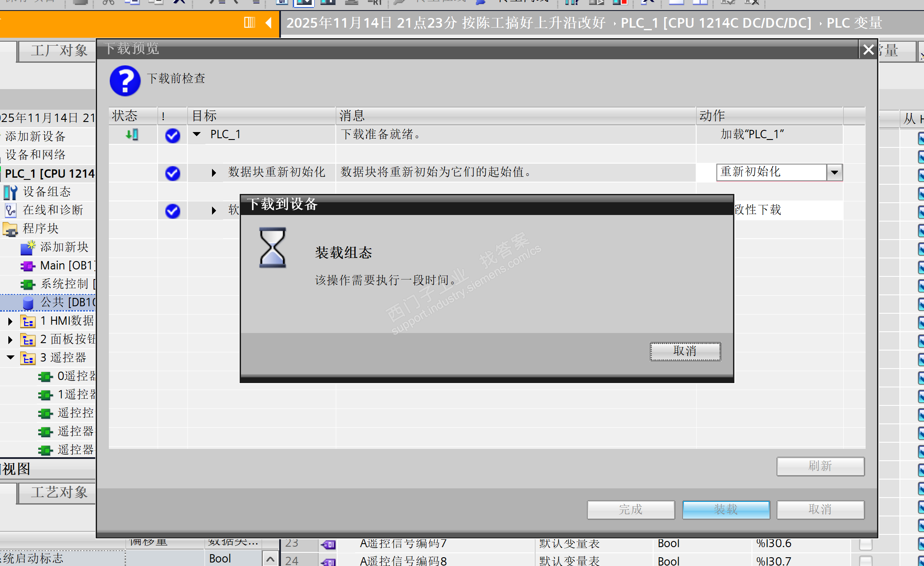The image size is (924, 566).
Task: Select the 公共 data block icon
Action: point(28,303)
